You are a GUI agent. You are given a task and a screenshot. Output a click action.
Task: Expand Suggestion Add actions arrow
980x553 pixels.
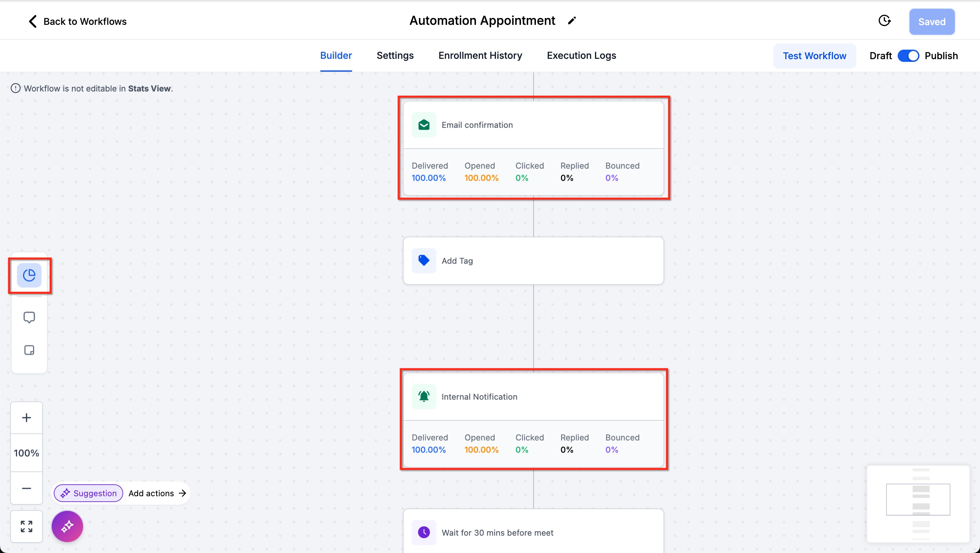tap(183, 493)
